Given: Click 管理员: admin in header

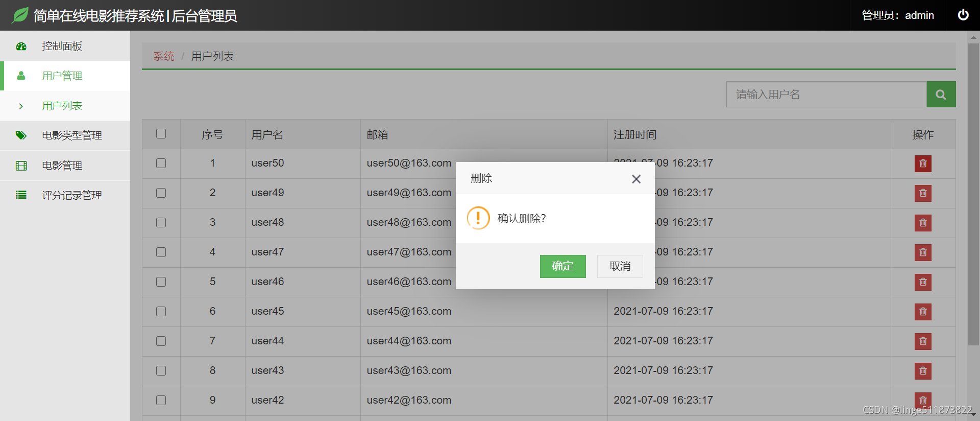Looking at the screenshot, I should (898, 15).
